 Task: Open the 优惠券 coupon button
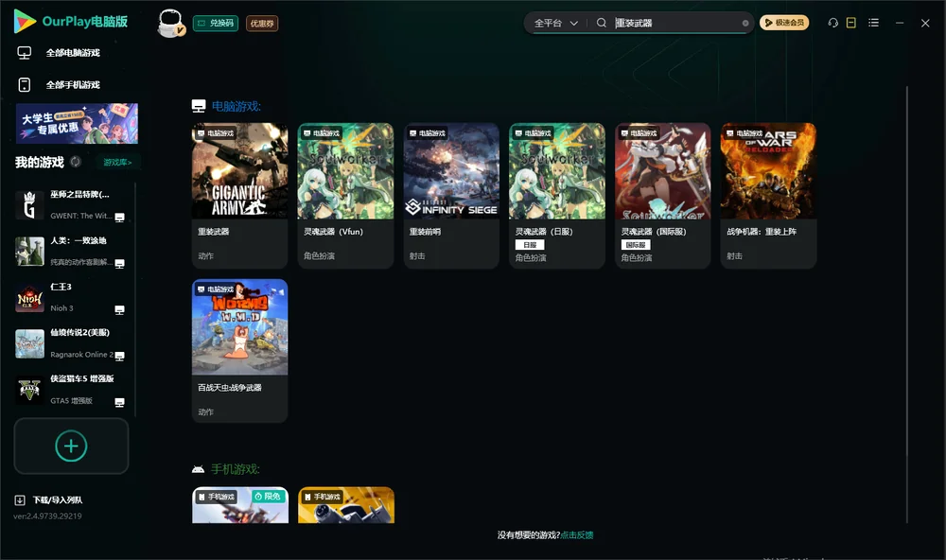pyautogui.click(x=262, y=23)
